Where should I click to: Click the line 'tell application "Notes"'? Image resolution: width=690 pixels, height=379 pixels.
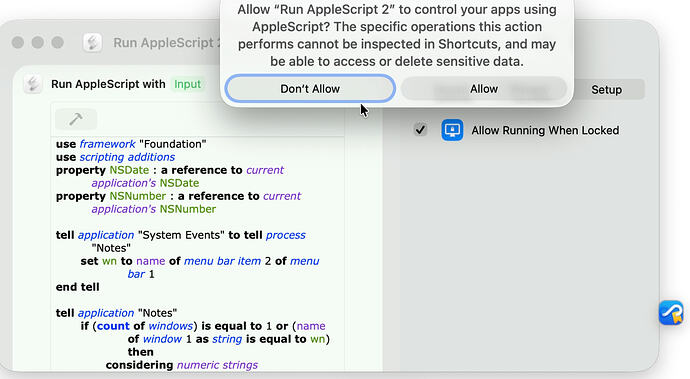116,313
